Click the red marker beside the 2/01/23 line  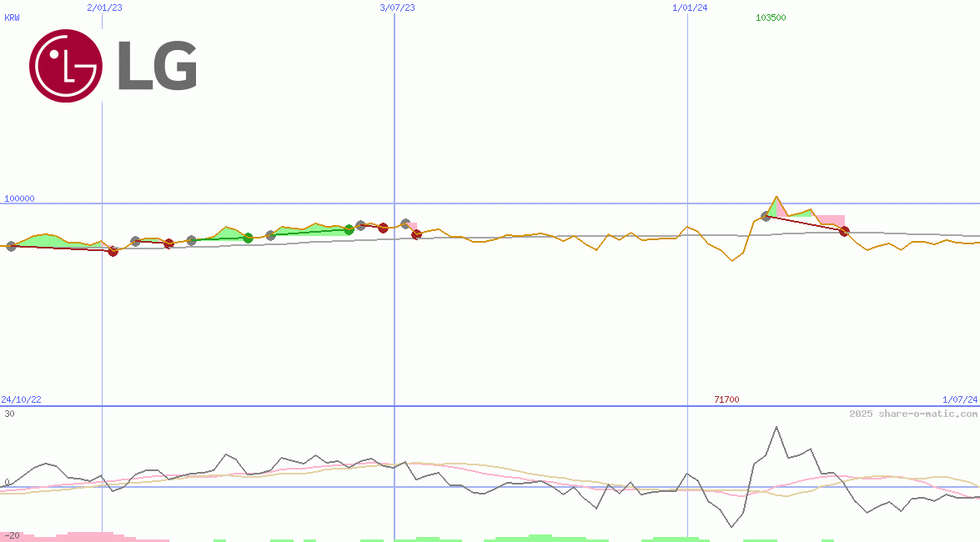(113, 251)
